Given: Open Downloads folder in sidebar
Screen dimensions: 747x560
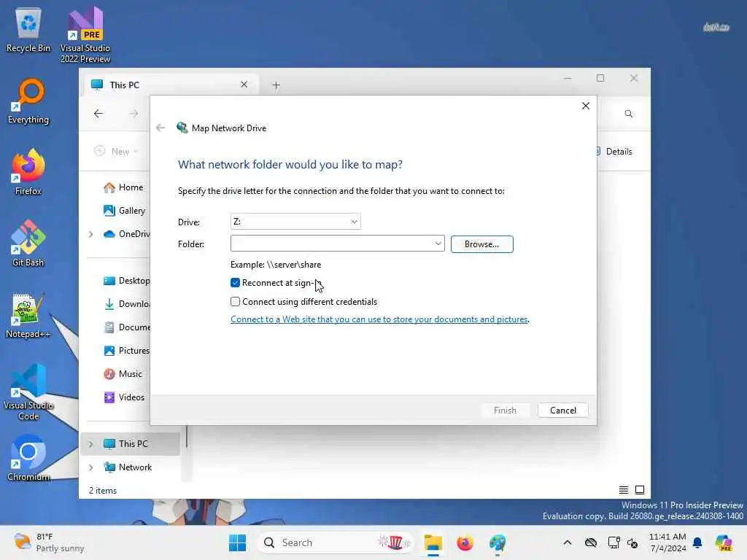Looking at the screenshot, I should [125, 304].
